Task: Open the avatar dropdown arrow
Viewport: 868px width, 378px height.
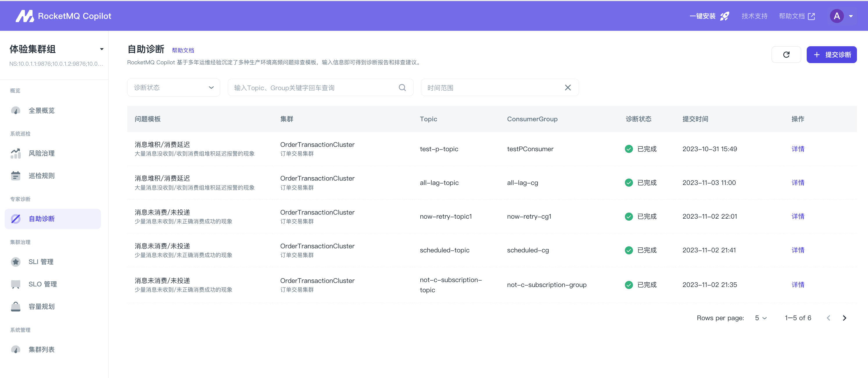Action: [851, 16]
